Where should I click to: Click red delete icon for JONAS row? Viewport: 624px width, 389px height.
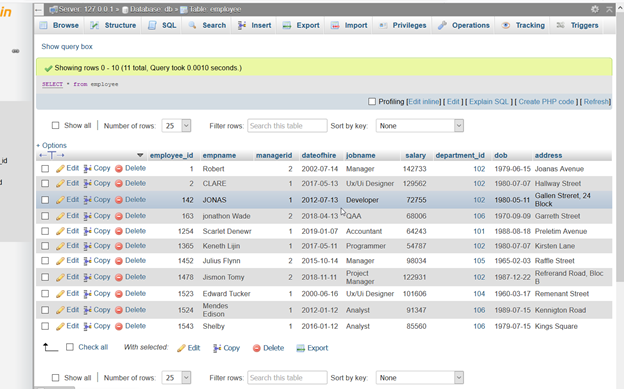click(x=119, y=200)
